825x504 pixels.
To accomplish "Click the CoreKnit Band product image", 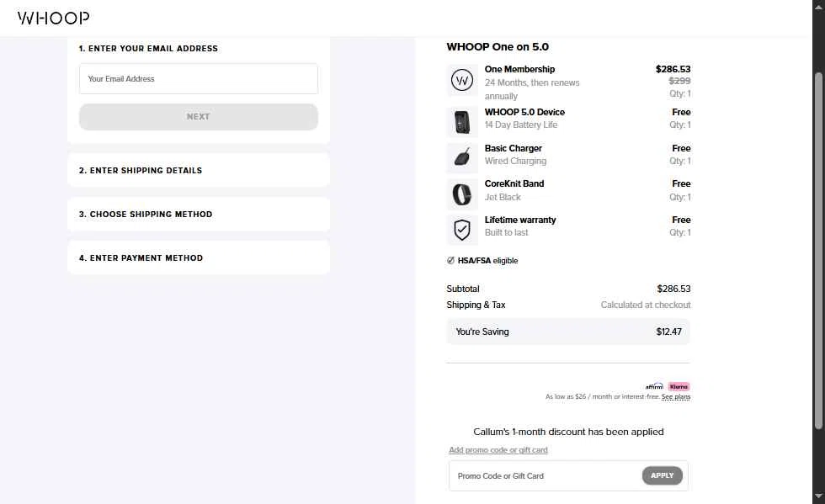I will 462,194.
